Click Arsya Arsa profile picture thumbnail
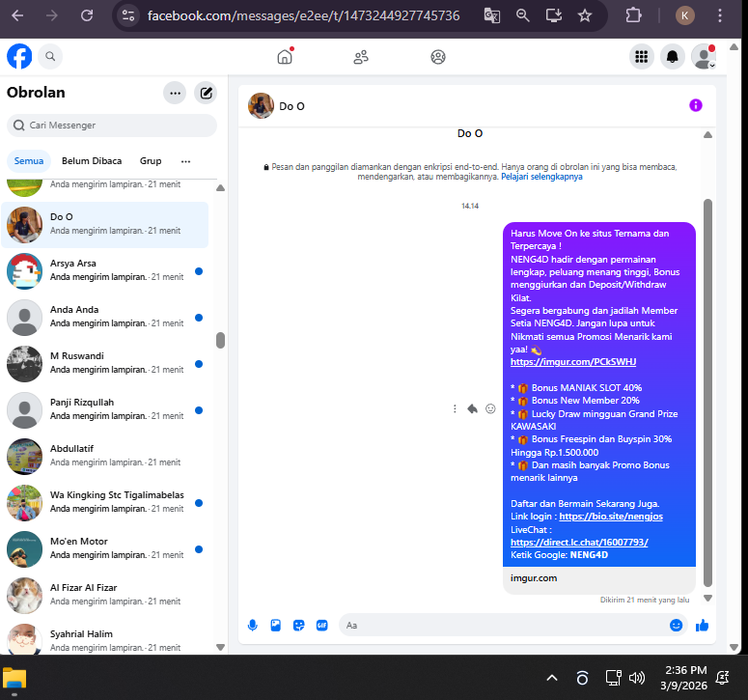Screen dimensions: 748x700 (x=25, y=271)
